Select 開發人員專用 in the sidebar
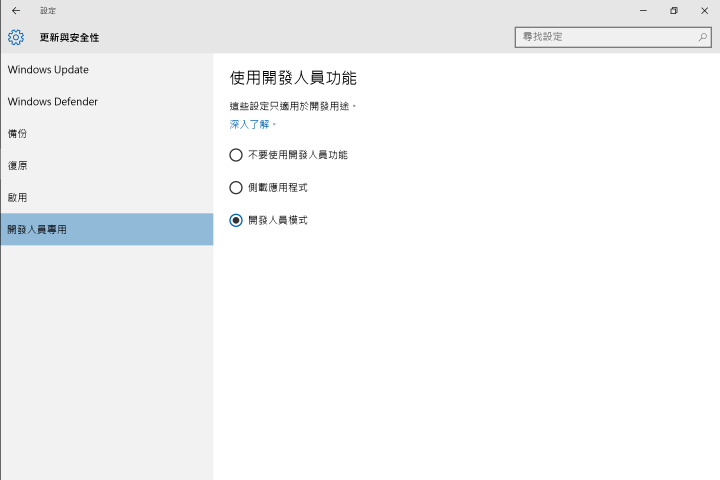 click(107, 229)
